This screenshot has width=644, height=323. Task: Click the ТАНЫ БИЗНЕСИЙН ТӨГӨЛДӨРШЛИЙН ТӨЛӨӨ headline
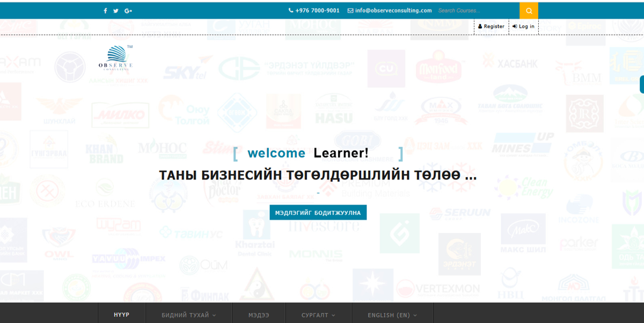(318, 175)
